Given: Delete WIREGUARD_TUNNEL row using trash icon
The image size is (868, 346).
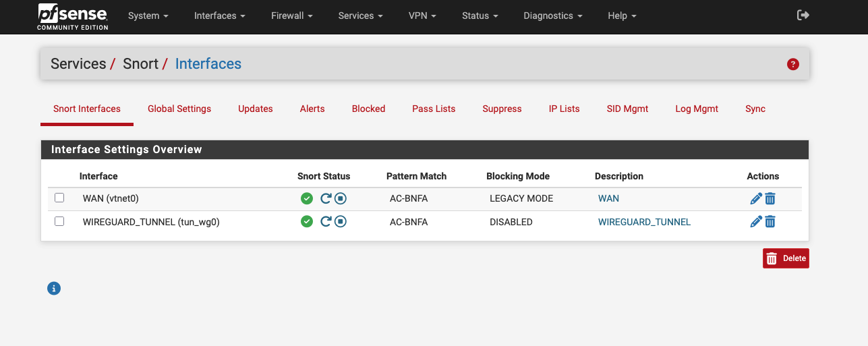Looking at the screenshot, I should (770, 222).
